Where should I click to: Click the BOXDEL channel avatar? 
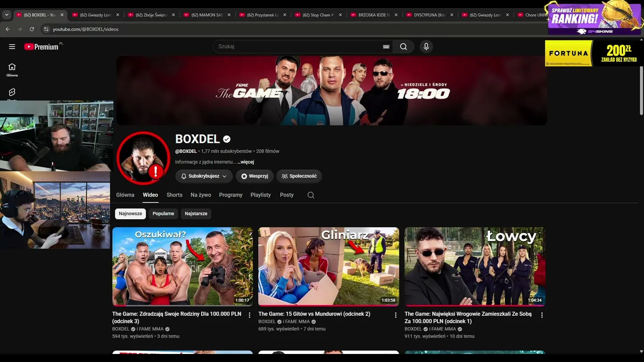click(143, 158)
